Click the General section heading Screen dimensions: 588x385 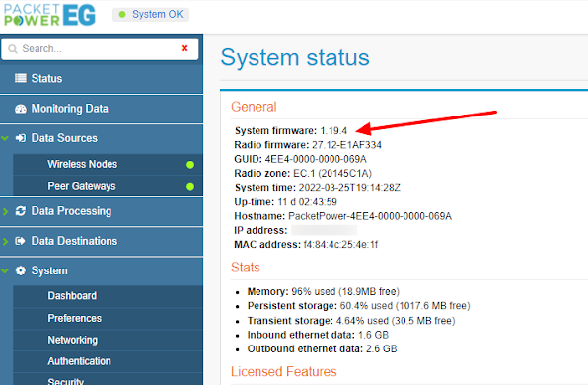tap(254, 107)
